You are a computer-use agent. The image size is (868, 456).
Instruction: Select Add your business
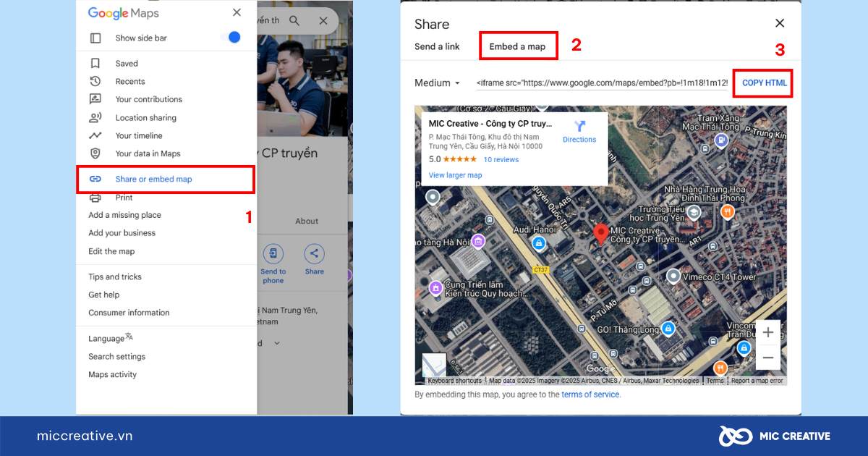pyautogui.click(x=122, y=233)
